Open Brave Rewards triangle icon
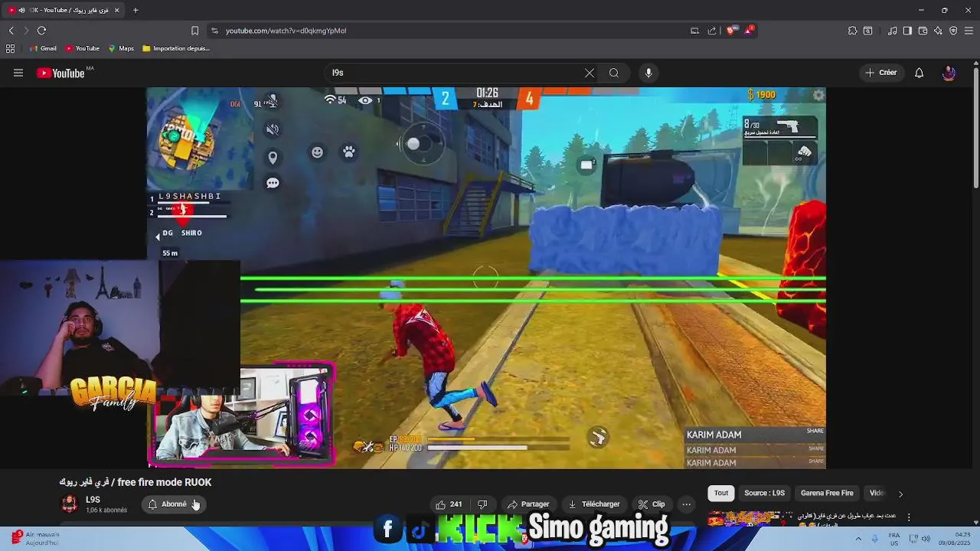 749,31
